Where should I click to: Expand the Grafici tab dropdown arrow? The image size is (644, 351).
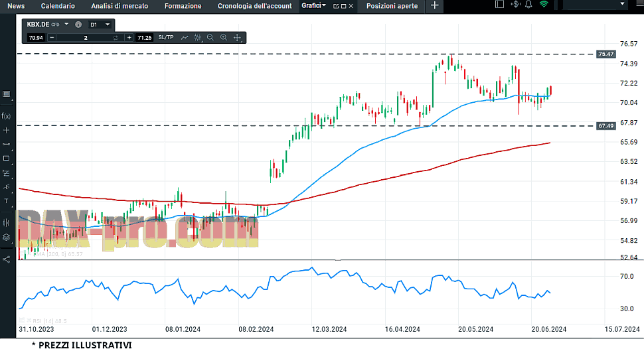pyautogui.click(x=324, y=5)
